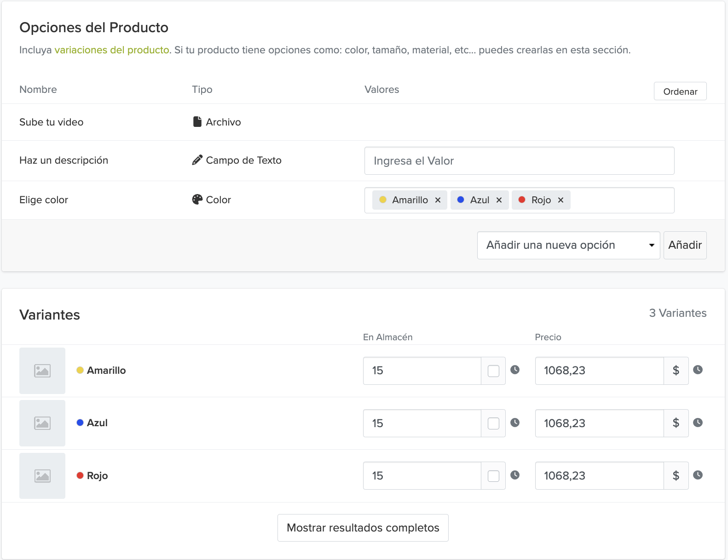Viewport: 728px width, 560px height.
Task: Toggle the Azul stock checkbox
Action: (493, 423)
